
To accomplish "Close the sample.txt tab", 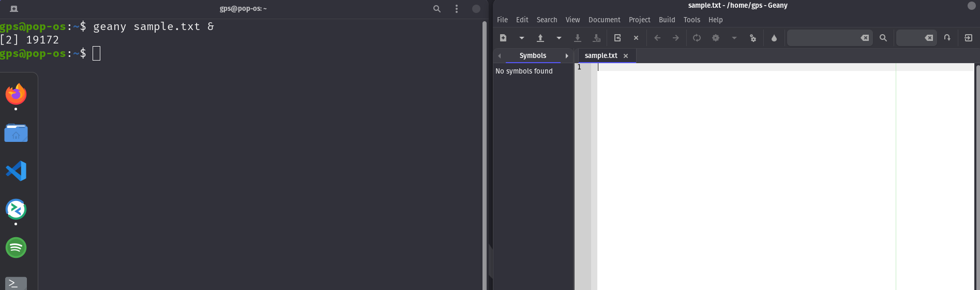I will pyautogui.click(x=626, y=56).
